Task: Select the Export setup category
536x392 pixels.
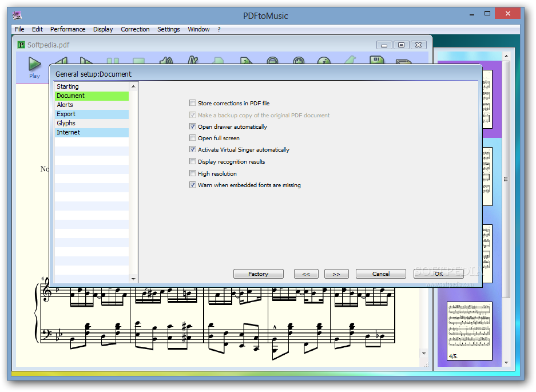Action: [x=92, y=114]
